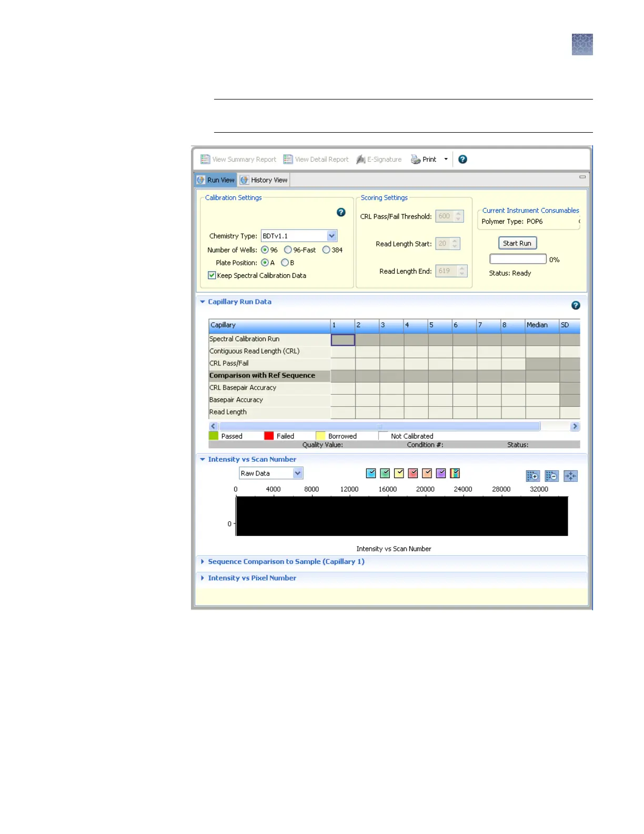Viewport: 644px width, 834px height.
Task: Collapse the Capillary Run Data section
Action: (203, 302)
